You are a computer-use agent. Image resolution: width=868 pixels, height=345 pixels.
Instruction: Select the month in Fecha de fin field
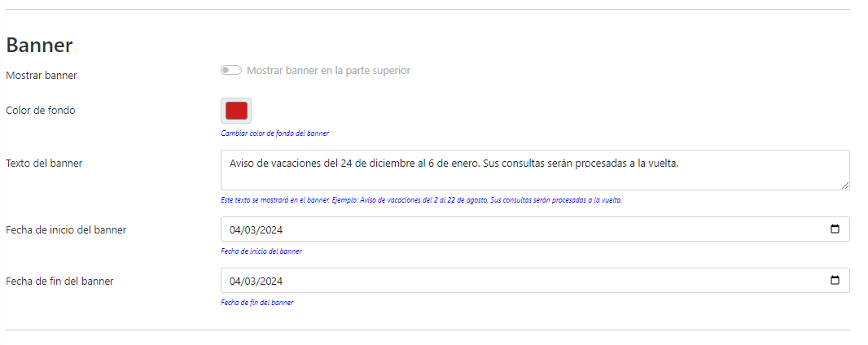click(x=251, y=281)
